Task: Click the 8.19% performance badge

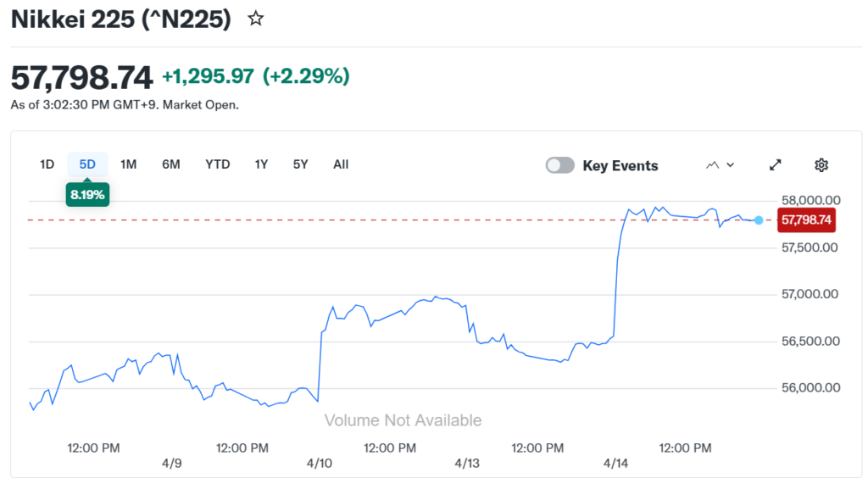Action: click(87, 195)
